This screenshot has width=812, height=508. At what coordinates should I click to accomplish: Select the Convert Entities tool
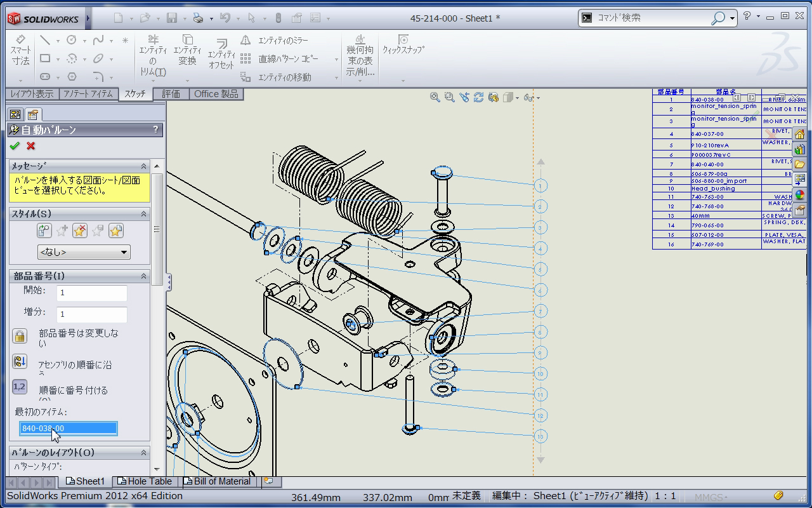[x=187, y=50]
